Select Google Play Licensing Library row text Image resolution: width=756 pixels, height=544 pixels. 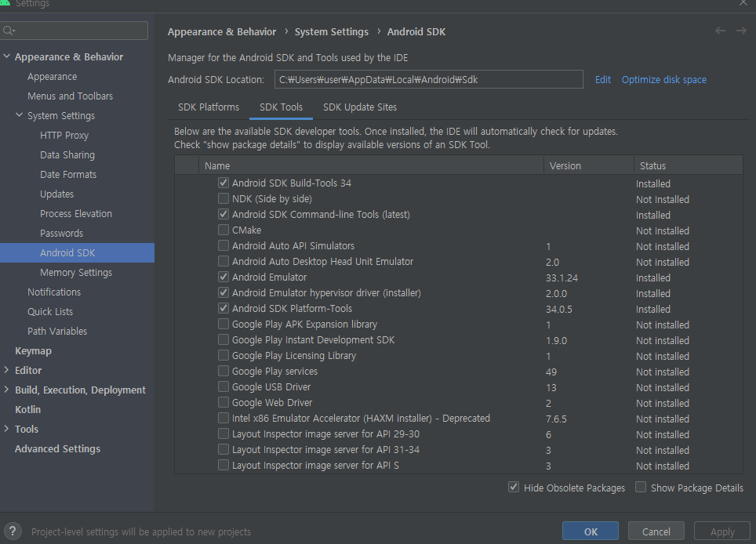[x=293, y=355]
